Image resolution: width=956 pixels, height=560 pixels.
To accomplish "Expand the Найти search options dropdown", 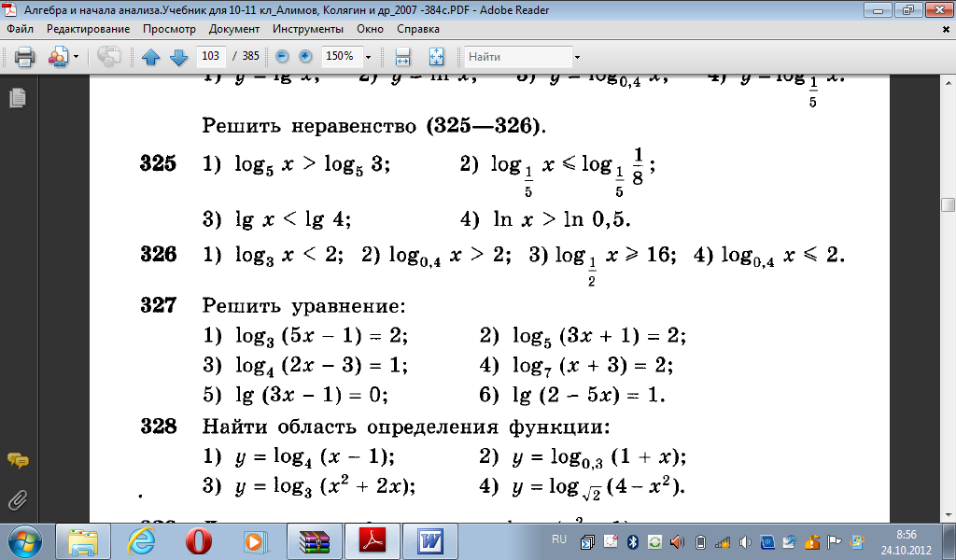I will (x=577, y=57).
